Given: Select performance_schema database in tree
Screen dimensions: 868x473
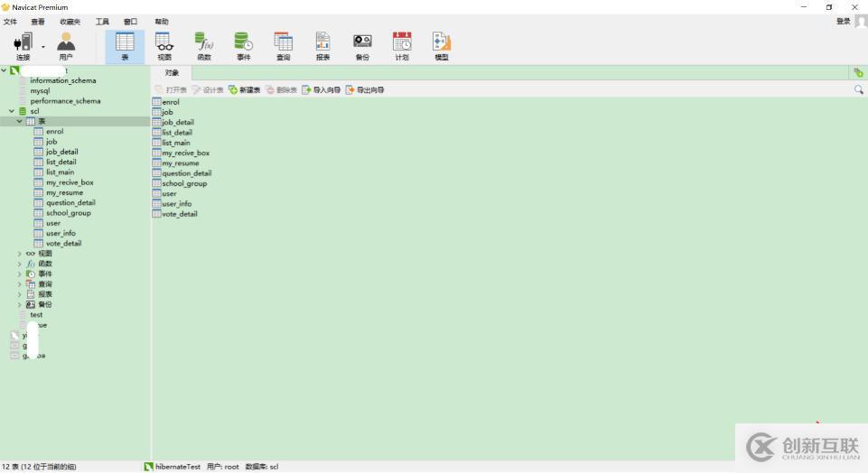Looking at the screenshot, I should pos(65,101).
